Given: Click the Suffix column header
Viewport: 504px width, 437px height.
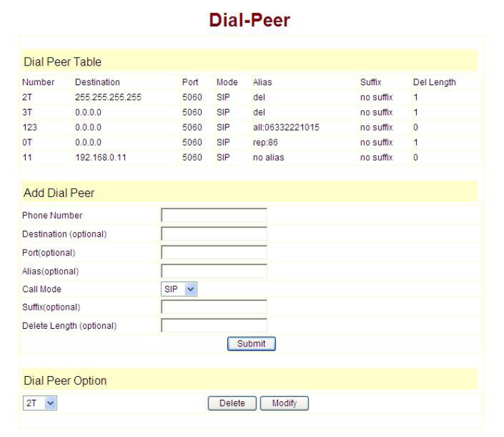Looking at the screenshot, I should coord(371,83).
